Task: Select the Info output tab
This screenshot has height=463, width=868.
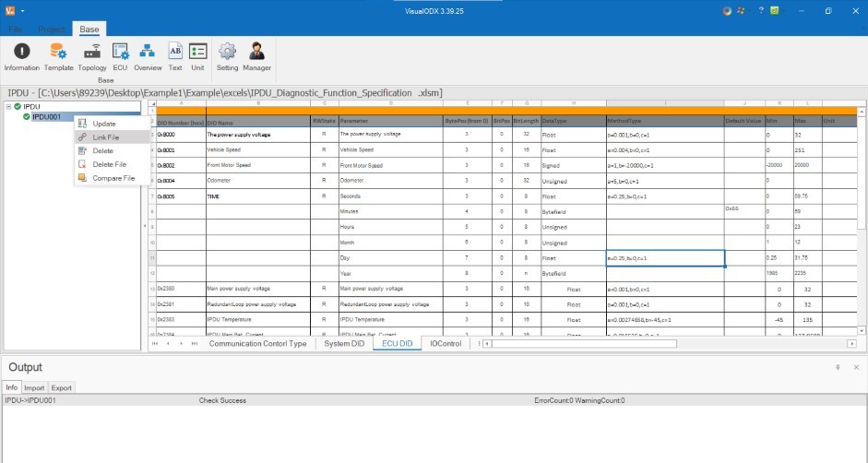Action: tap(12, 387)
